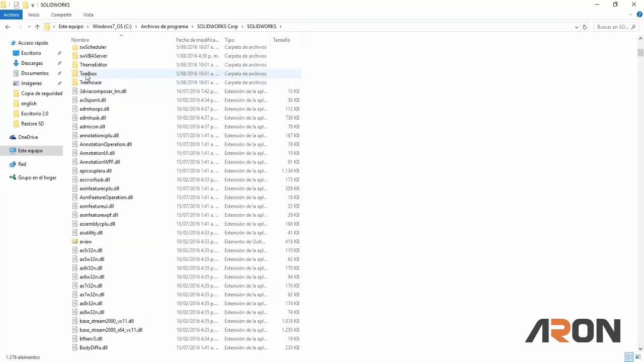Open dropdown arrow after SOLIDWORKS breadcrumb
Image resolution: width=644 pixels, height=362 pixels.
[x=280, y=27]
